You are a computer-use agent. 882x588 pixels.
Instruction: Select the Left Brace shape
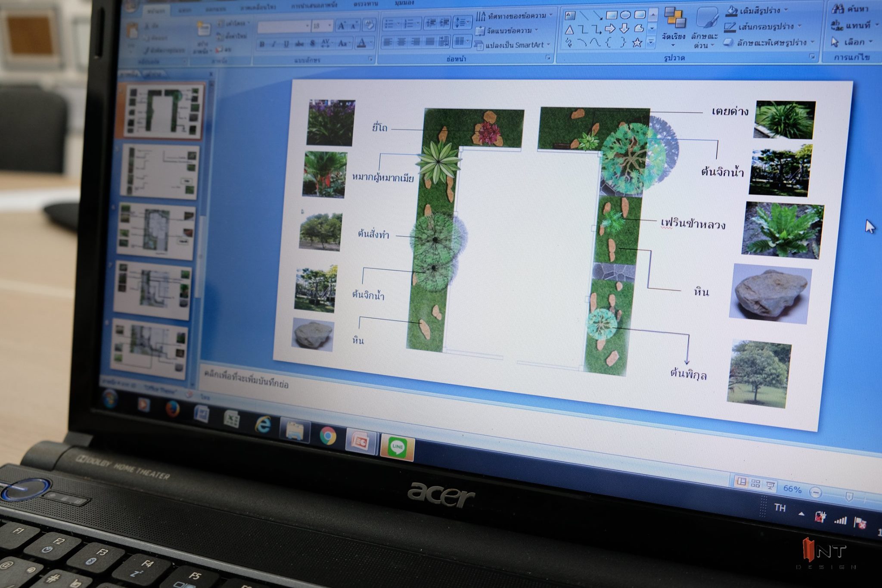[x=609, y=42]
